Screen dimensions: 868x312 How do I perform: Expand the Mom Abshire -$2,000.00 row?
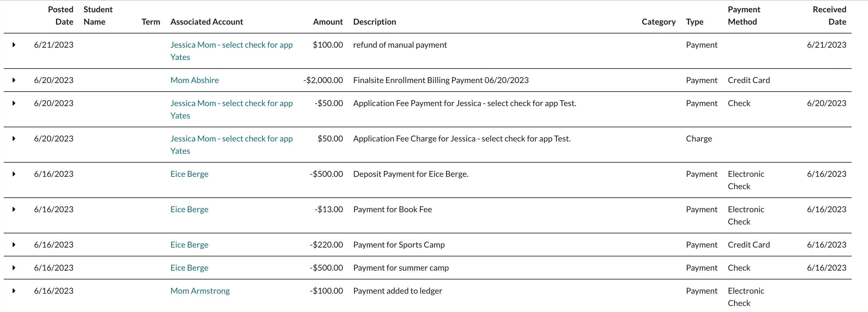14,80
